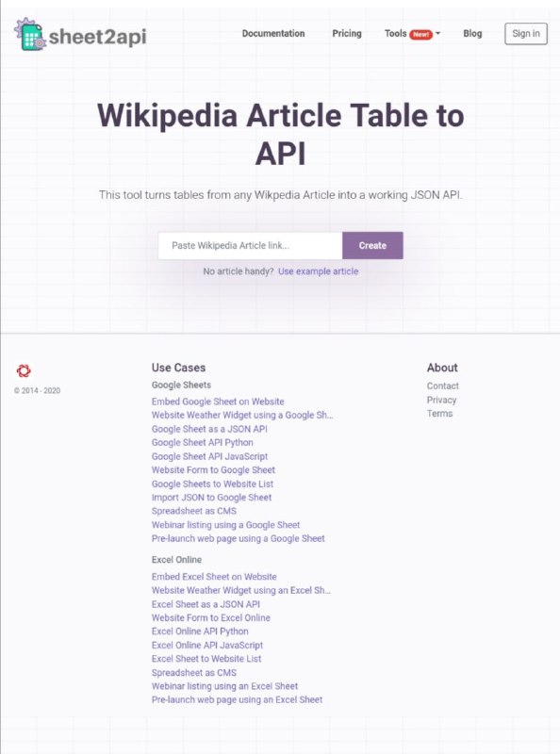Open Website Weather Widget using an Excel Sheet

[x=241, y=590]
